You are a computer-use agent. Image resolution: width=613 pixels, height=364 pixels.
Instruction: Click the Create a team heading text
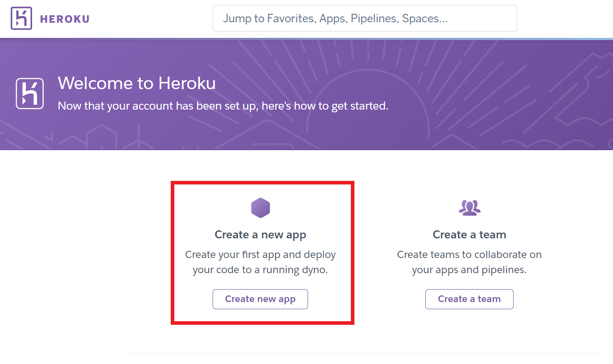point(469,234)
